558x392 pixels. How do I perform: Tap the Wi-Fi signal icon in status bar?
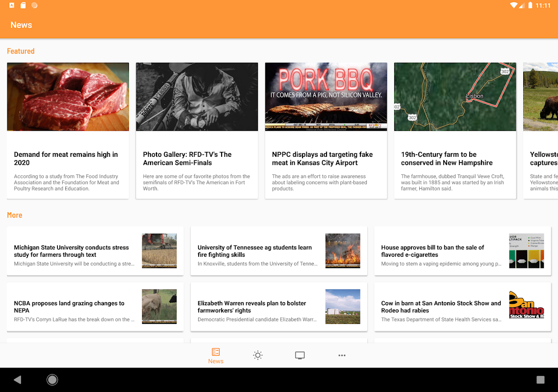(x=513, y=5)
